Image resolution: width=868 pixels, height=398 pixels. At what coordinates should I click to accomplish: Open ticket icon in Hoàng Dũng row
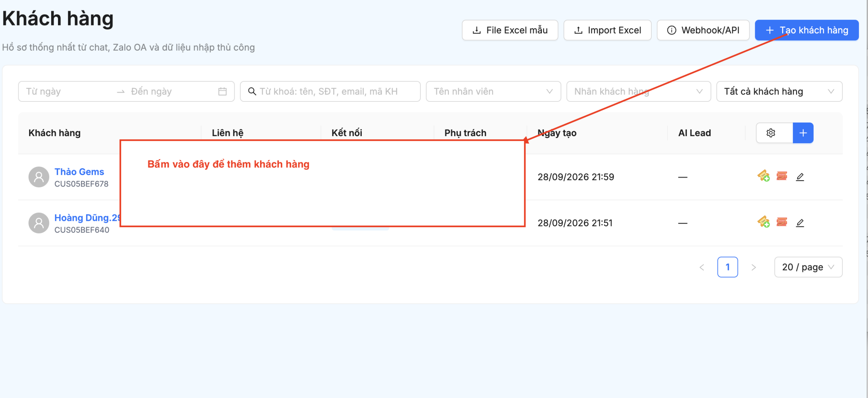tap(782, 222)
